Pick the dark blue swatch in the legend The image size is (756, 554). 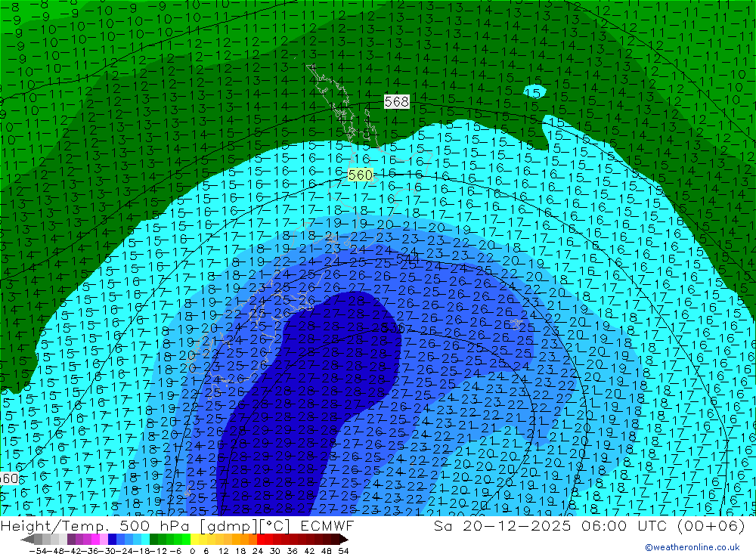(x=112, y=539)
